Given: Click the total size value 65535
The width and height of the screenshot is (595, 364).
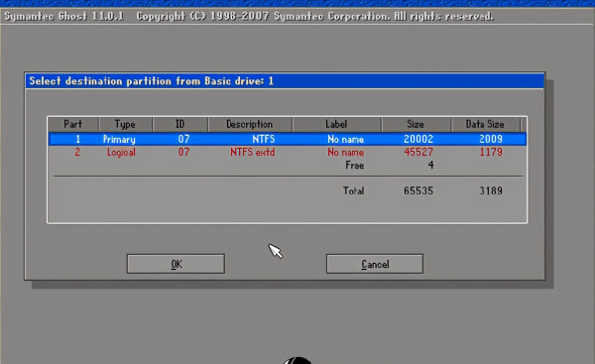Looking at the screenshot, I should [x=418, y=190].
